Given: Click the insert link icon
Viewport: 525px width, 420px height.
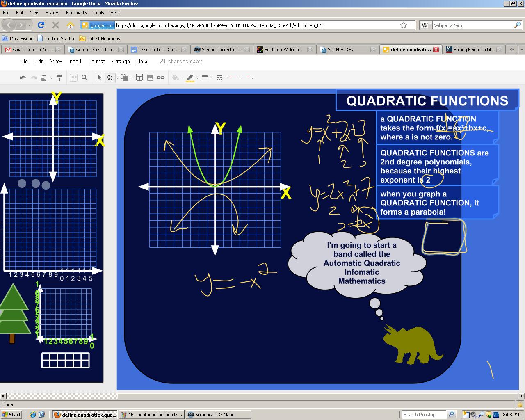Looking at the screenshot, I should click(x=161, y=78).
